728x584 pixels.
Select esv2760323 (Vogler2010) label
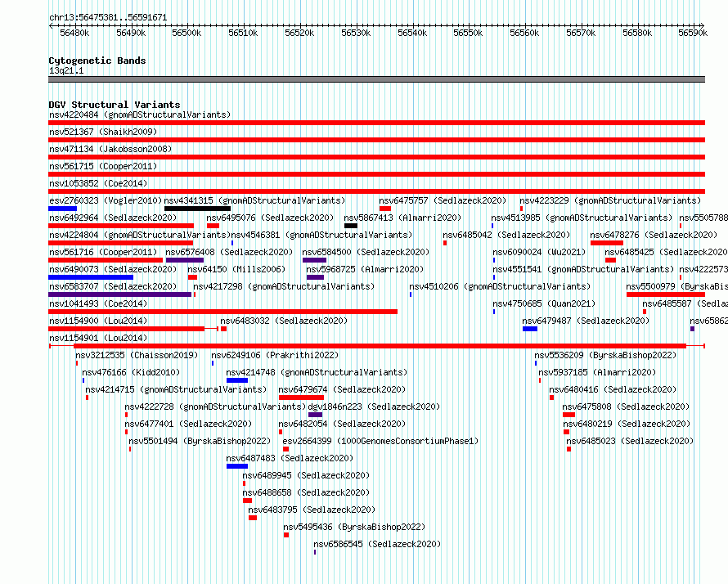click(x=106, y=200)
